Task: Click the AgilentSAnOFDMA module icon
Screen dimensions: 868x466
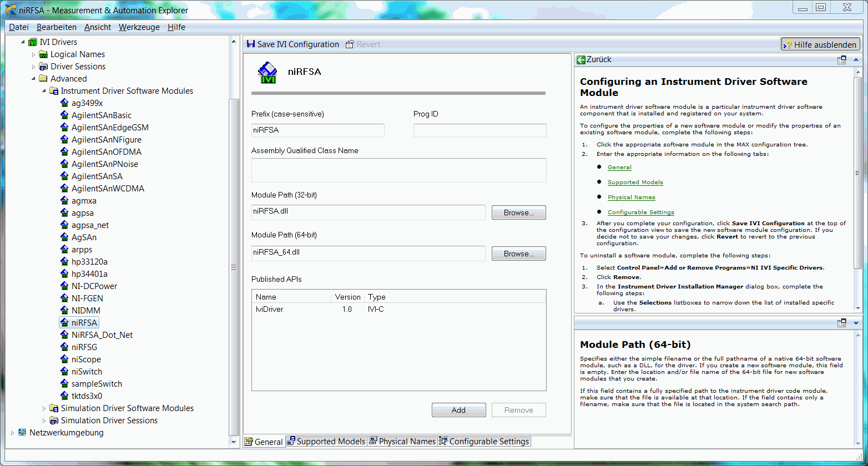Action: pyautogui.click(x=64, y=152)
